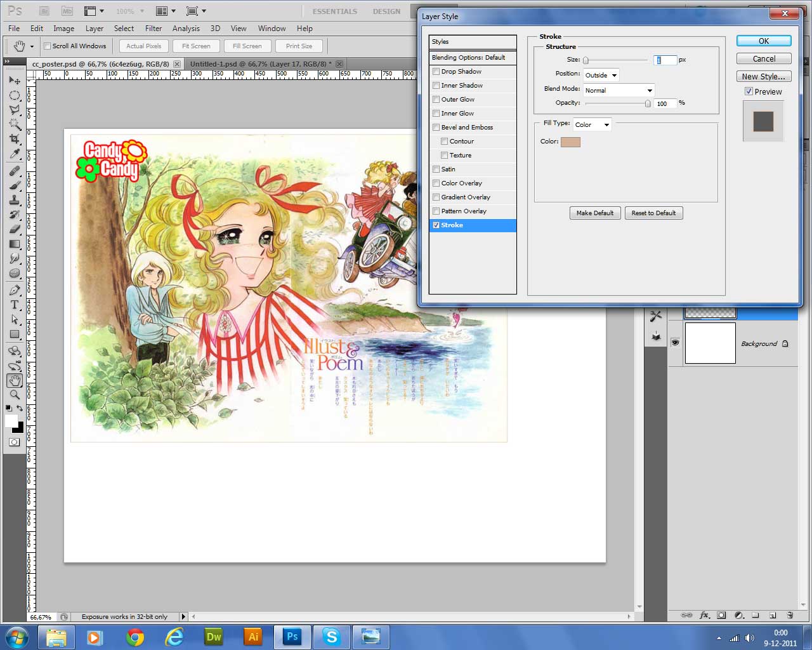Click the stroke Color swatch
The width and height of the screenshot is (812, 650).
570,142
